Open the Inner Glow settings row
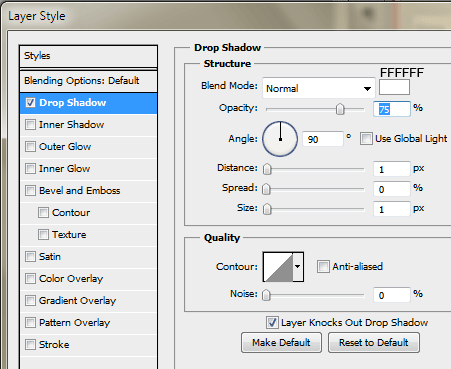Image resolution: width=451 pixels, height=369 pixels. [x=88, y=169]
